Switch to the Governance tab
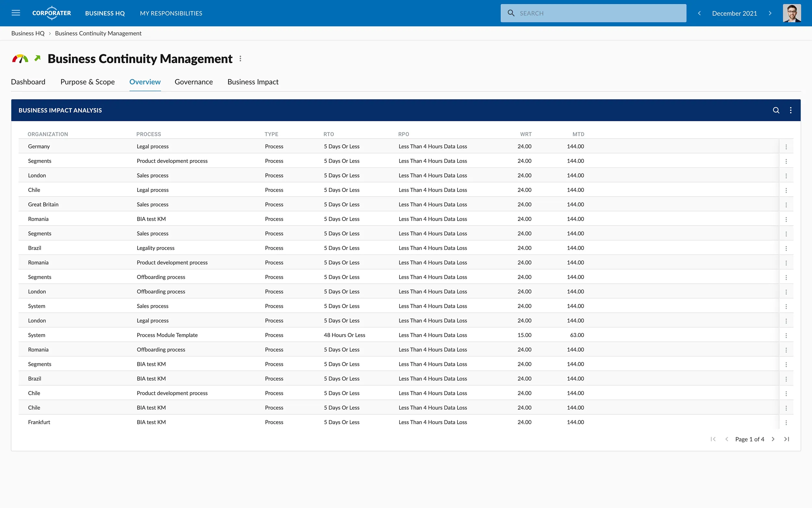 coord(193,82)
